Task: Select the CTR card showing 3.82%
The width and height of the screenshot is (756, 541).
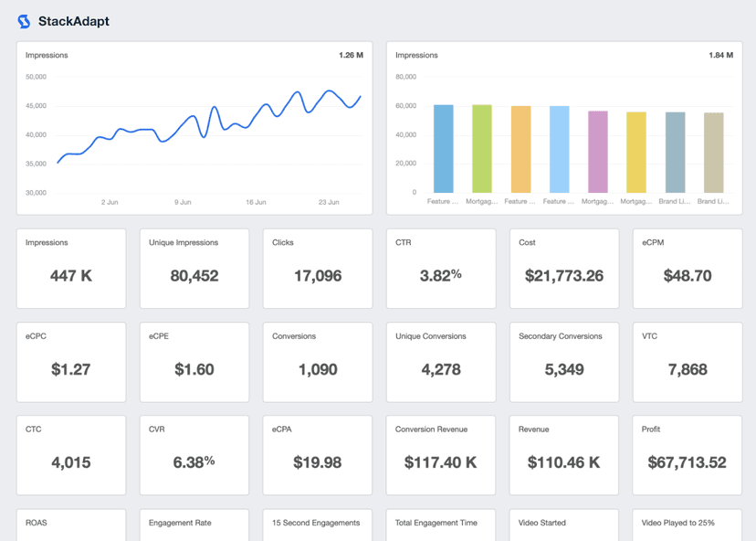Action: click(x=440, y=268)
